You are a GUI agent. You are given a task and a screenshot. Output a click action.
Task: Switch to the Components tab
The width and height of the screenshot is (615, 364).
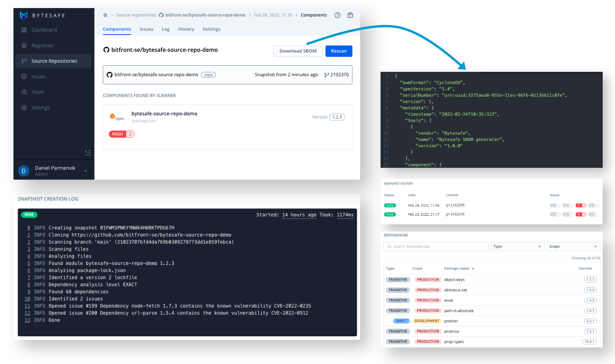coord(117,29)
